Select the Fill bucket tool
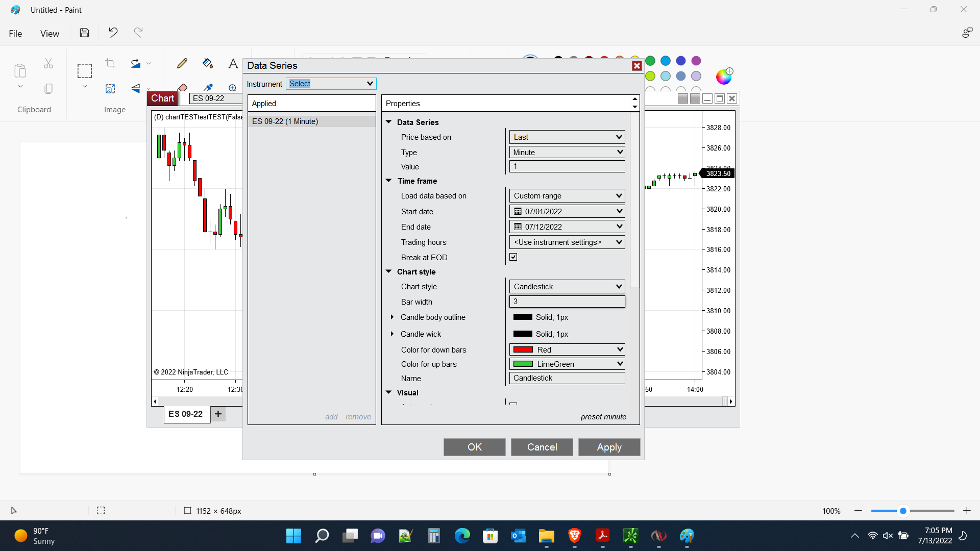 [207, 63]
